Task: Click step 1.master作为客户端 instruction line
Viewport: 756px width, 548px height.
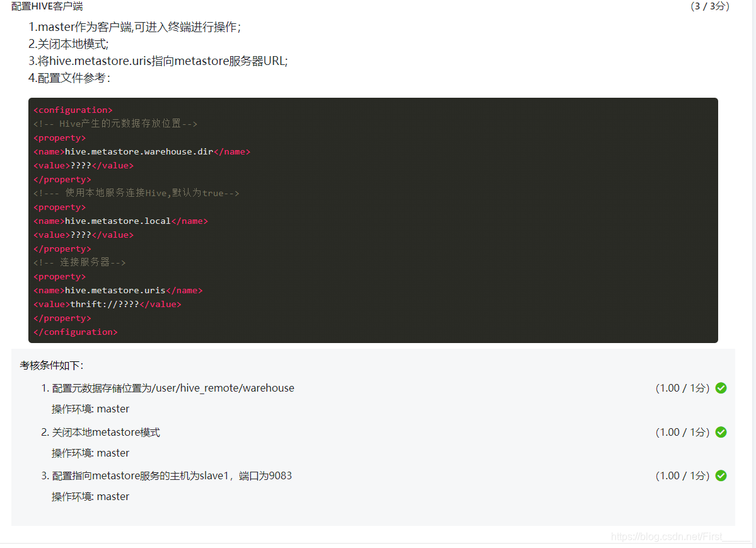Action: pyautogui.click(x=134, y=27)
